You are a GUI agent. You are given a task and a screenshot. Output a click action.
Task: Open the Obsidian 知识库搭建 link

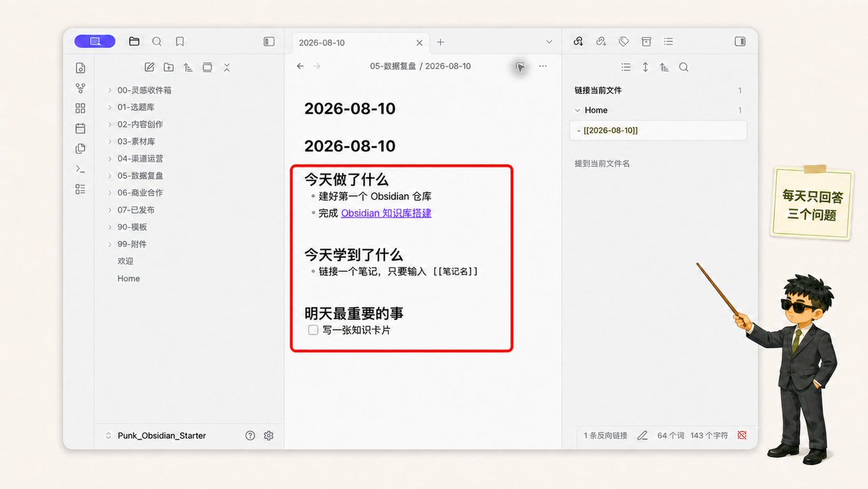pyautogui.click(x=386, y=213)
